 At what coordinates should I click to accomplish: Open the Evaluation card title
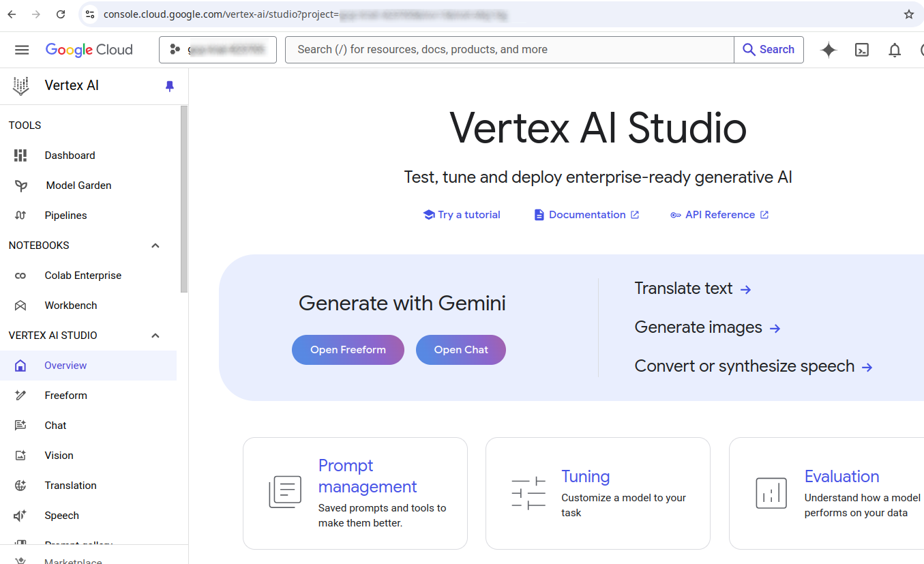(x=841, y=476)
